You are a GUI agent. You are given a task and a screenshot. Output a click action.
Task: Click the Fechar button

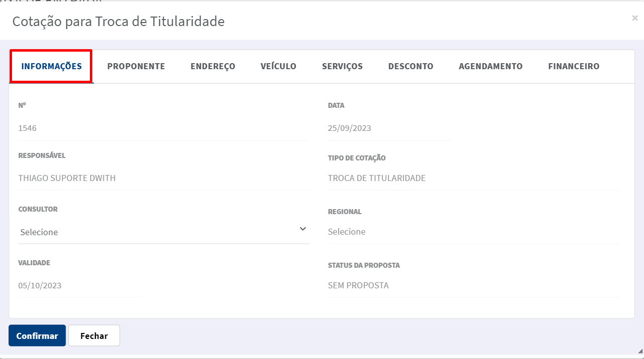[x=94, y=336]
